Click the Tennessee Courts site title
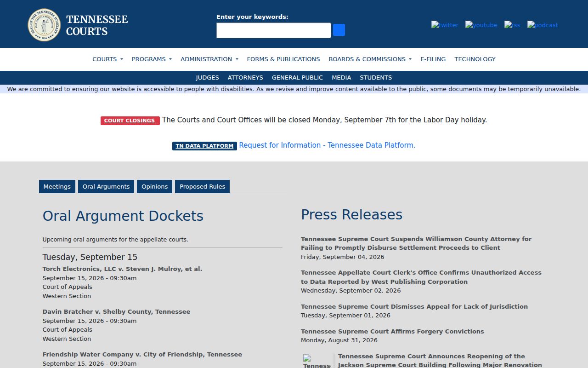Screen dimensions: 588x368 97,25
